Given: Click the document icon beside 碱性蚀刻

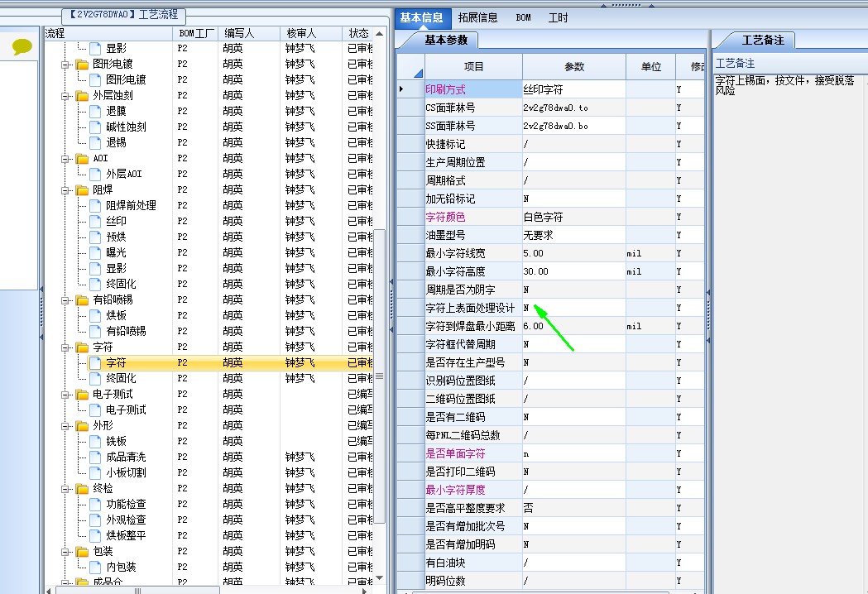Looking at the screenshot, I should [x=95, y=127].
